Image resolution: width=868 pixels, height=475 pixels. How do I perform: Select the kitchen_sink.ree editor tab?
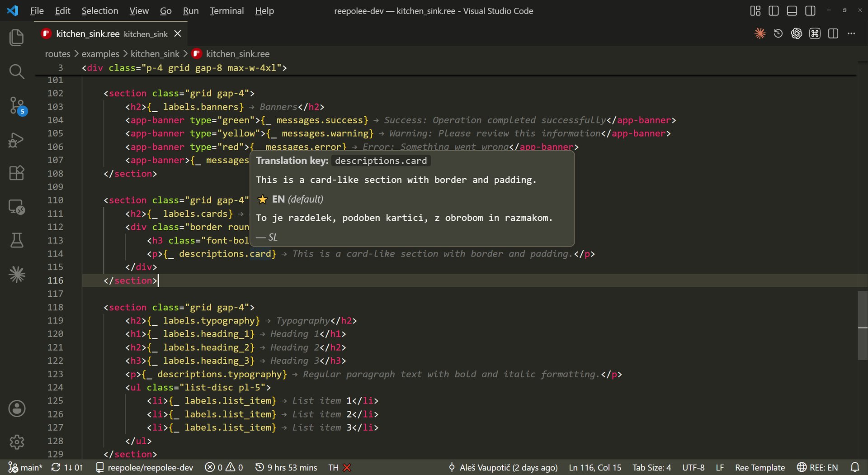[x=111, y=34]
